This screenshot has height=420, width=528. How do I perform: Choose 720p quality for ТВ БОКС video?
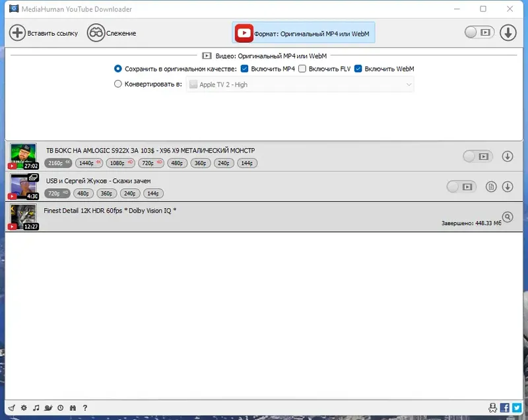coord(151,163)
